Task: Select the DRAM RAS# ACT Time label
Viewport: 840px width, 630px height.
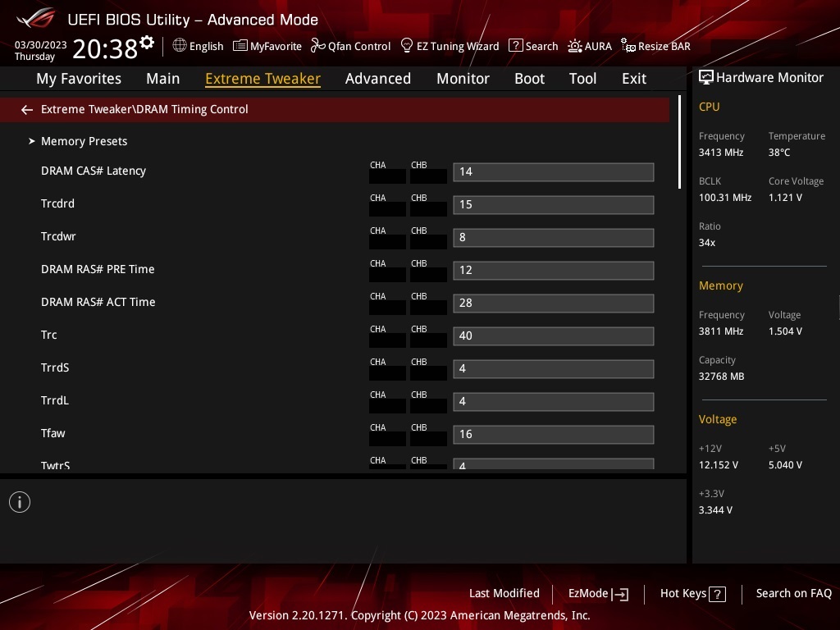Action: (98, 302)
